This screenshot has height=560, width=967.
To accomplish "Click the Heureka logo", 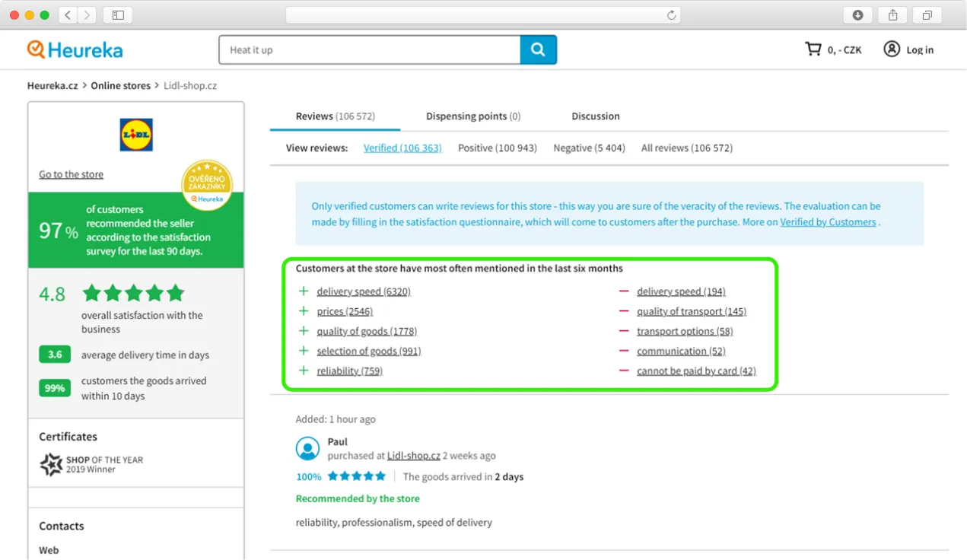I will pyautogui.click(x=74, y=49).
